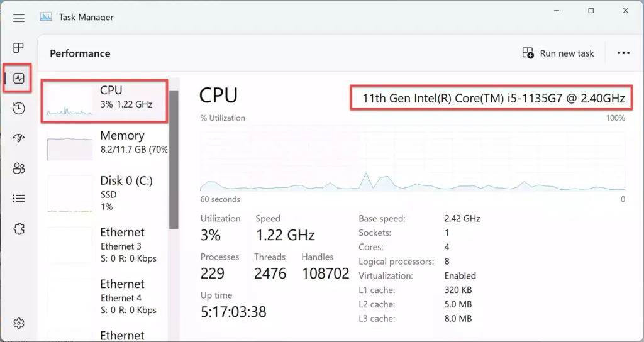Open the Startup apps page icon
Screen dimensions: 644x342
(18, 138)
